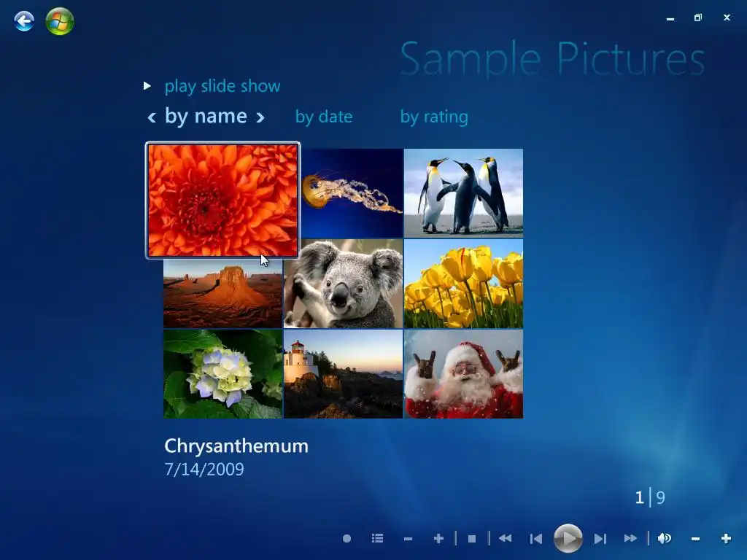Mute audio with the speaker icon

point(665,539)
